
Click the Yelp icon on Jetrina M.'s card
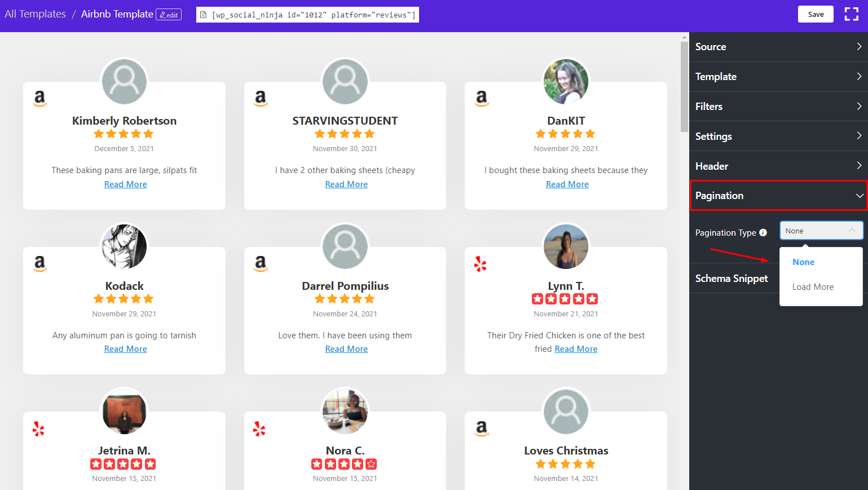pyautogui.click(x=38, y=429)
